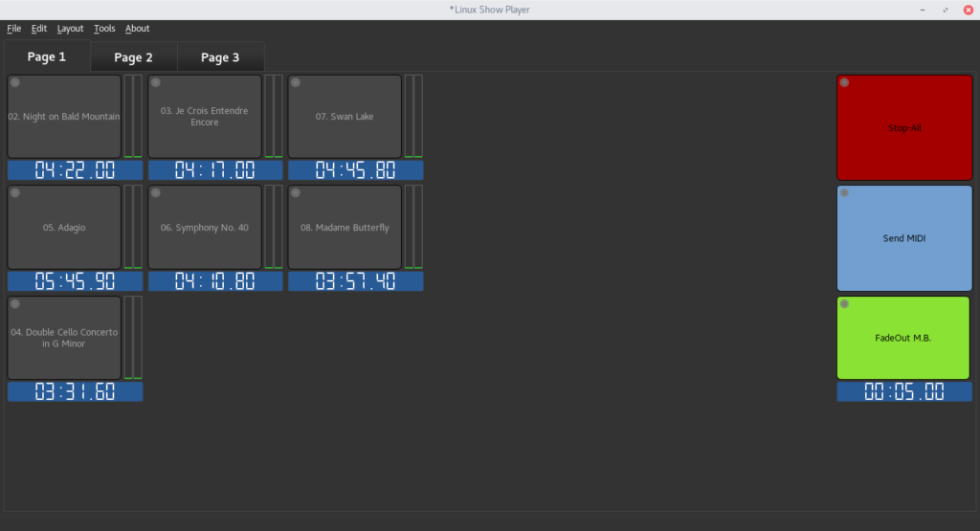Open the File menu
Viewport: 980px width, 531px height.
point(14,29)
